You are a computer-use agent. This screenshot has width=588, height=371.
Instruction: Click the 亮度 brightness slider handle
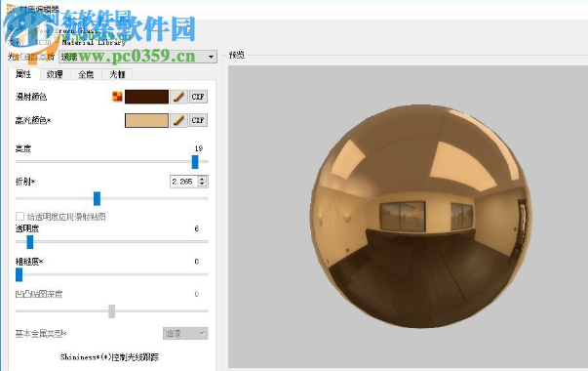pos(195,162)
